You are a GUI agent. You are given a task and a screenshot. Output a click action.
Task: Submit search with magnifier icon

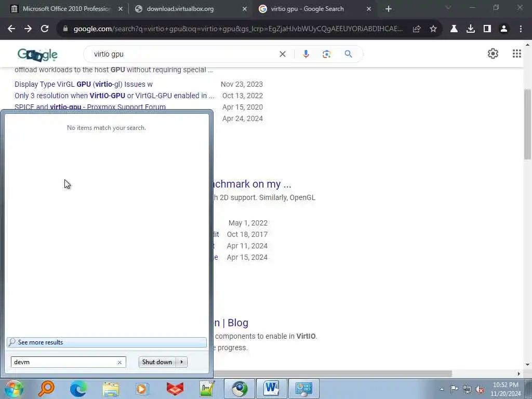[x=348, y=54]
